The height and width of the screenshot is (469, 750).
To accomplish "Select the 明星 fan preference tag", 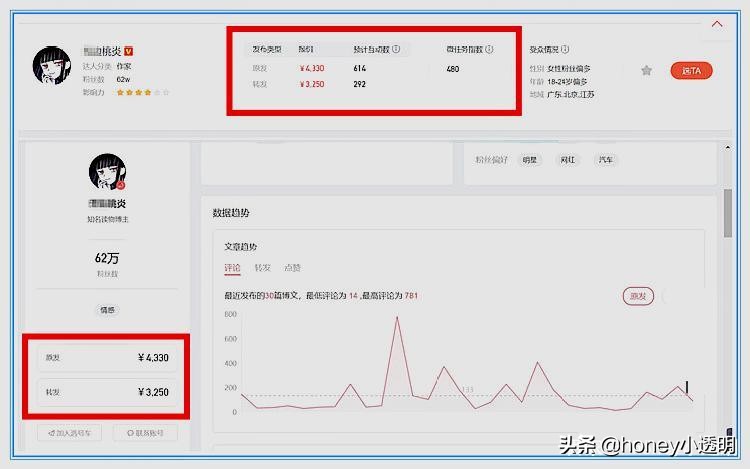I will [529, 160].
